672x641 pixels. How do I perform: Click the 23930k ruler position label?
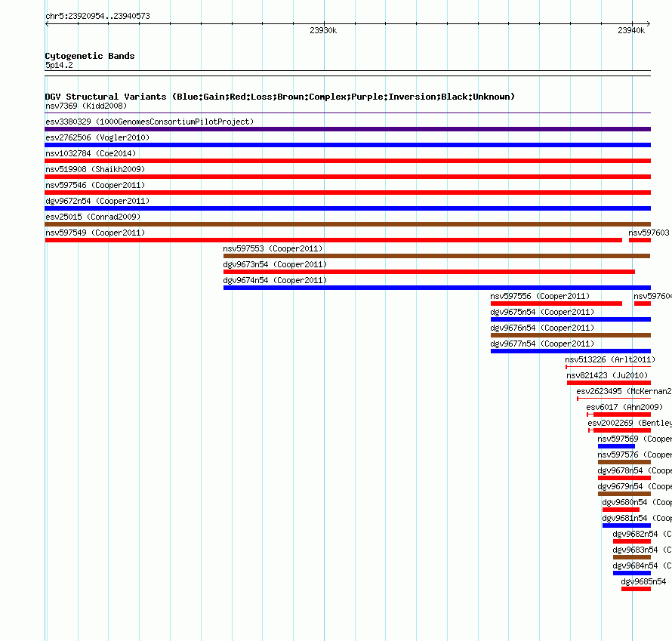(323, 30)
